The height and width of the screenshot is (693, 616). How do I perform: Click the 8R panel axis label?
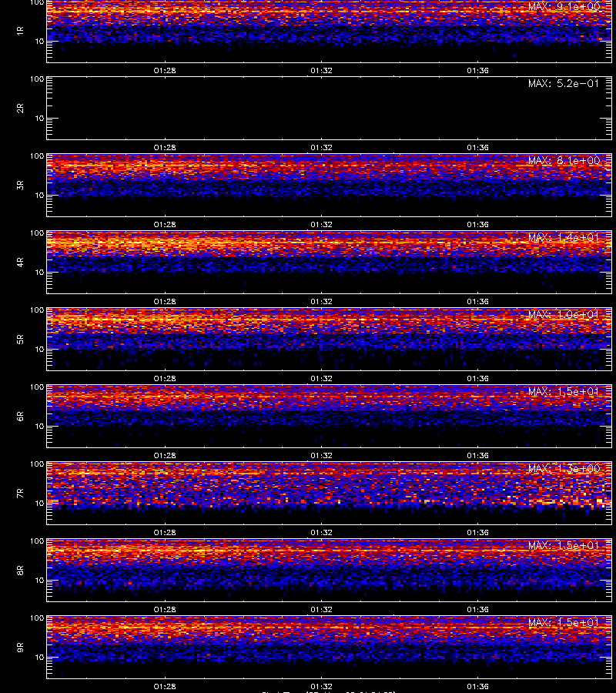click(20, 570)
